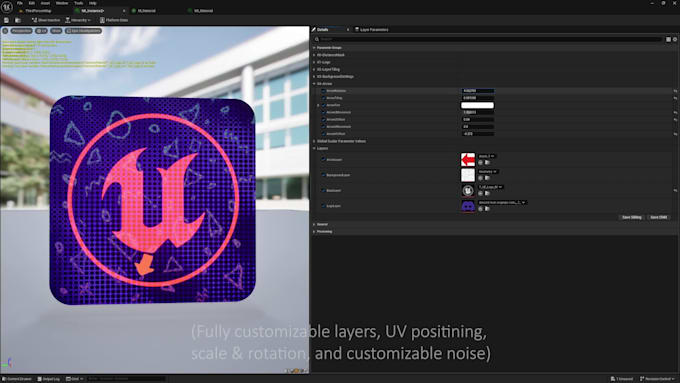Close the Details panel tab

coord(348,29)
